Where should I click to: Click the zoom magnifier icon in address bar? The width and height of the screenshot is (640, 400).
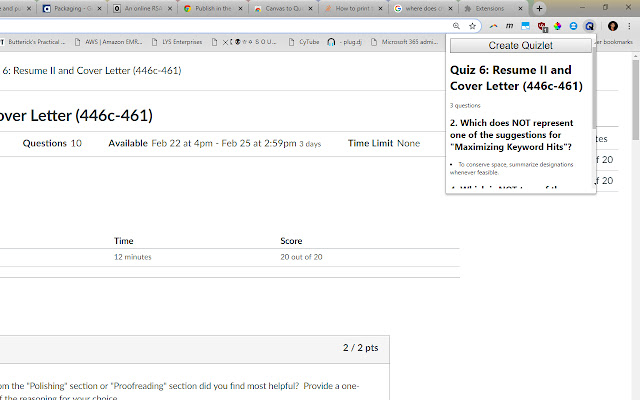pyautogui.click(x=456, y=26)
